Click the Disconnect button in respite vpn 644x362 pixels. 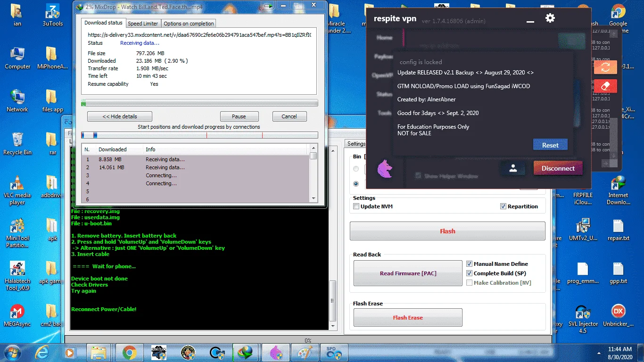point(558,168)
